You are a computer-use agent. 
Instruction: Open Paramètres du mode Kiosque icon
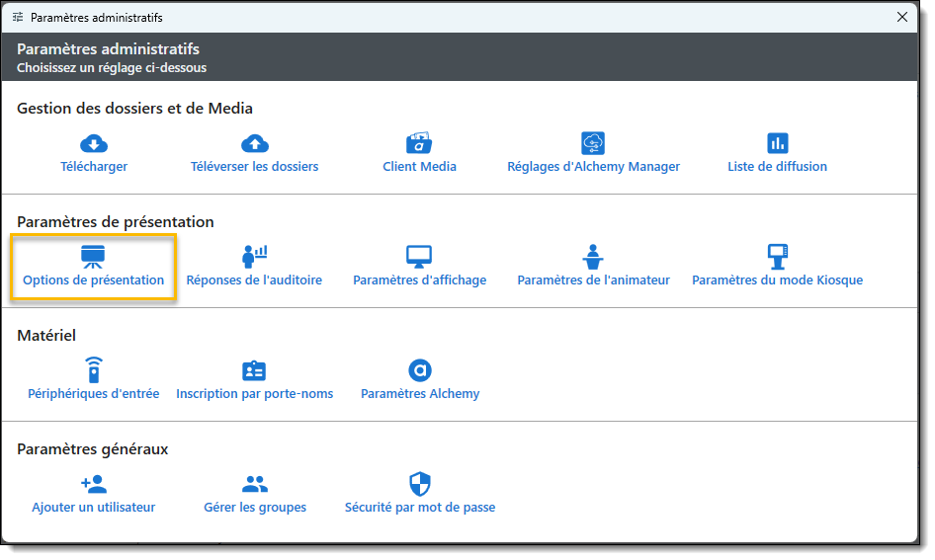coord(778,257)
